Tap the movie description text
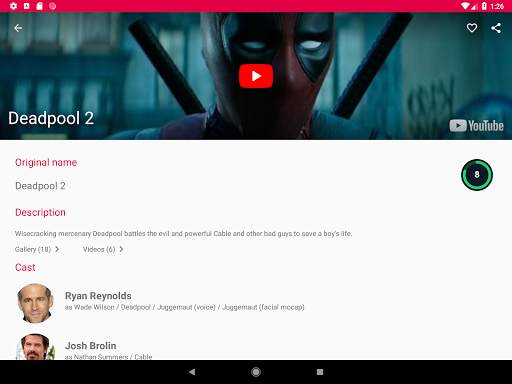Viewport: 512px width, 384px height. click(x=183, y=233)
